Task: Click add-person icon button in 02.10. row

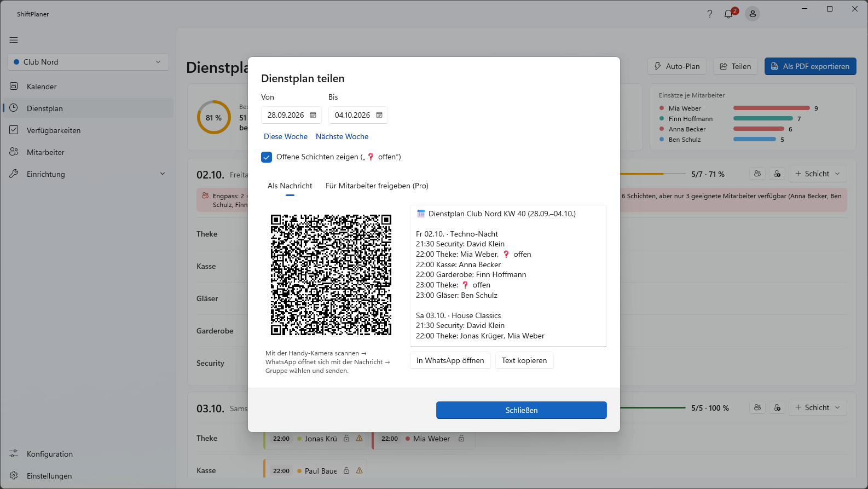Action: coord(777,174)
